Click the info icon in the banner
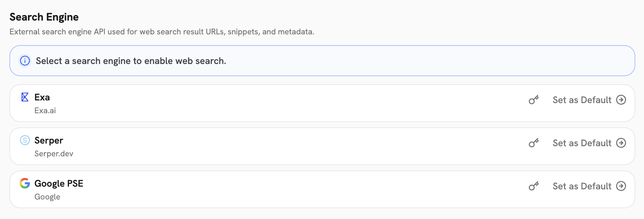Screen dimensions: 644x219 tap(25, 61)
